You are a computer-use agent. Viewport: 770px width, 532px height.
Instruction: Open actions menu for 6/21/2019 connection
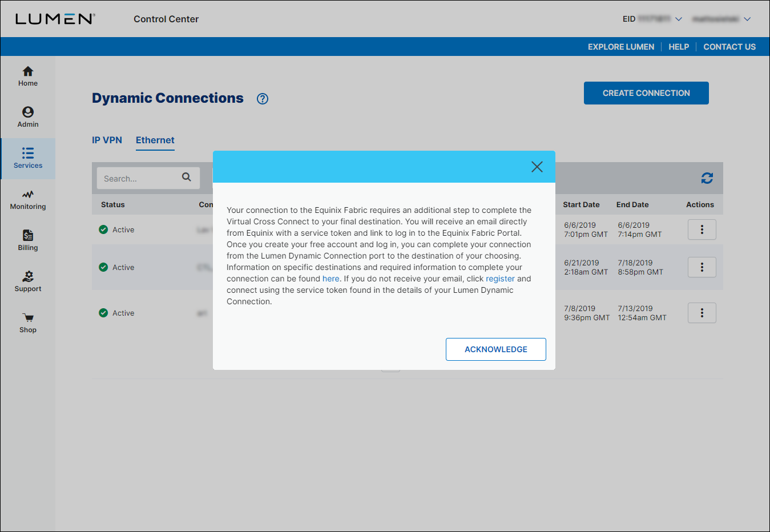tap(702, 267)
